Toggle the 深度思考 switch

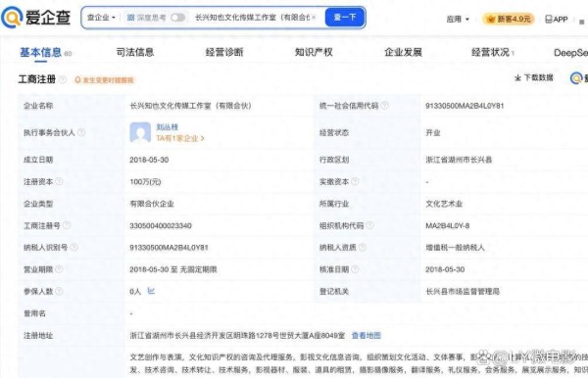pyautogui.click(x=177, y=18)
